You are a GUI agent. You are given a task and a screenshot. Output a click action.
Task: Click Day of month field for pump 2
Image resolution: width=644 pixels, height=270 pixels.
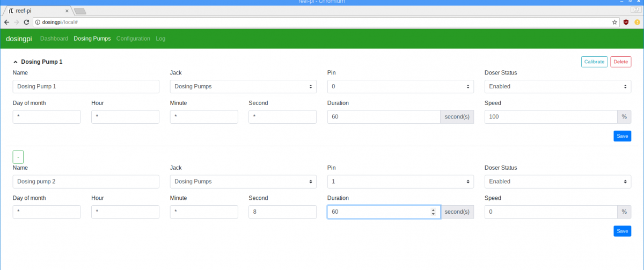click(x=47, y=212)
